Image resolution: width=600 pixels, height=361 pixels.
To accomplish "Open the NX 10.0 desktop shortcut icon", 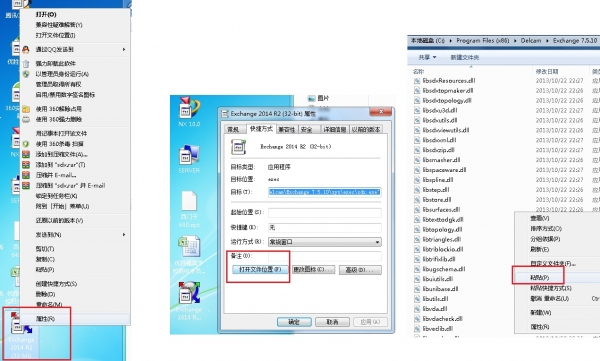I will pos(189,108).
